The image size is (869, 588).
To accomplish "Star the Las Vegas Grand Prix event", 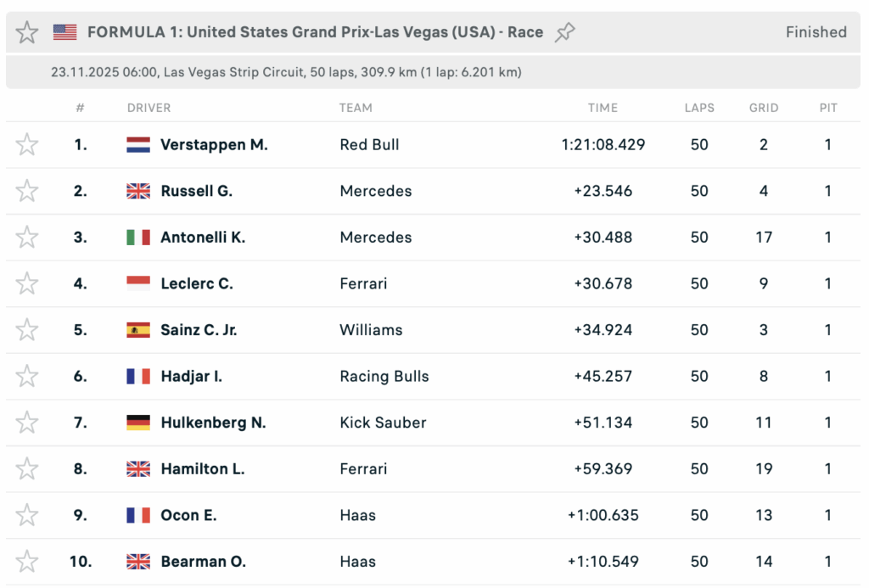I will point(27,32).
